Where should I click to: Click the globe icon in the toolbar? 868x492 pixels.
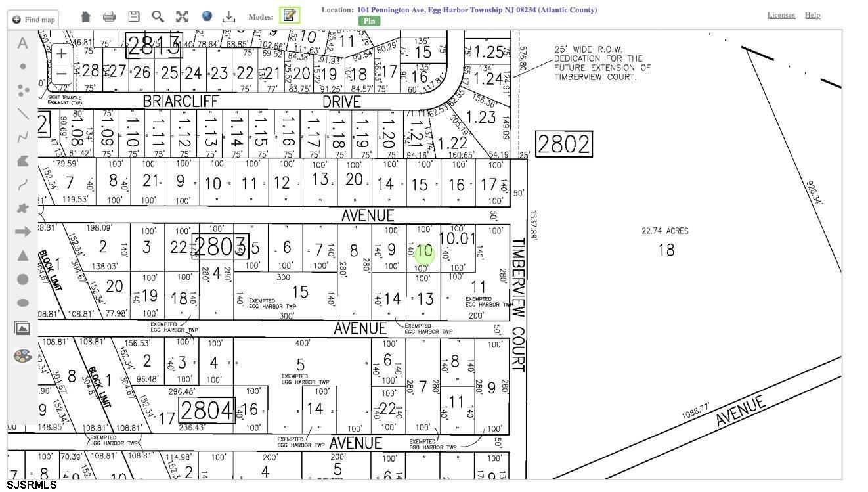pos(207,16)
